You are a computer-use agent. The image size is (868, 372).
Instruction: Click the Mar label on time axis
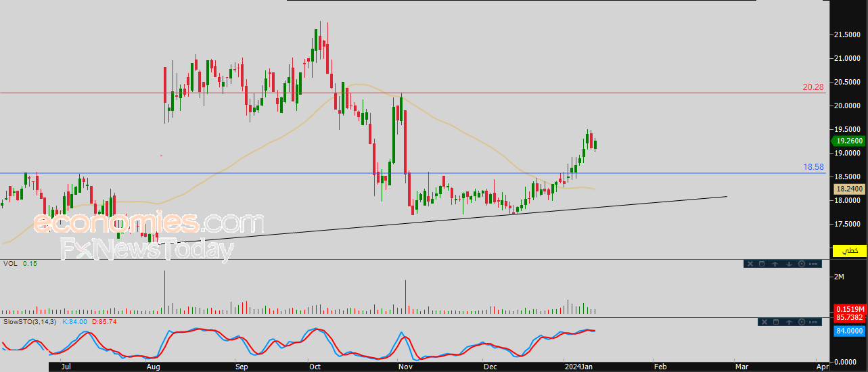[741, 366]
